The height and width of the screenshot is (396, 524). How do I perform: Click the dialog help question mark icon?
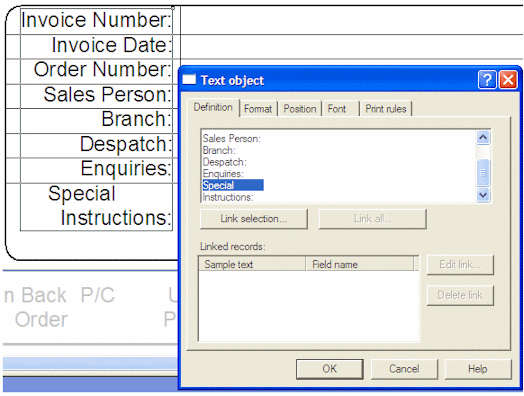pyautogui.click(x=487, y=80)
